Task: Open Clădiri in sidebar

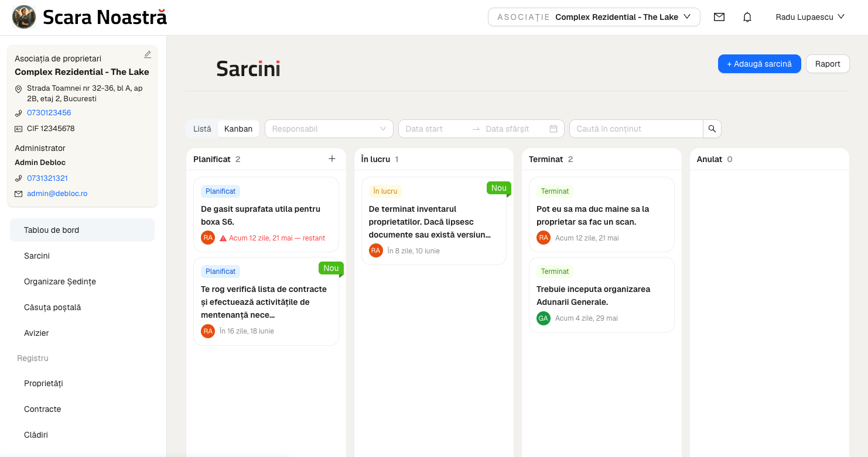Action: pyautogui.click(x=82, y=435)
